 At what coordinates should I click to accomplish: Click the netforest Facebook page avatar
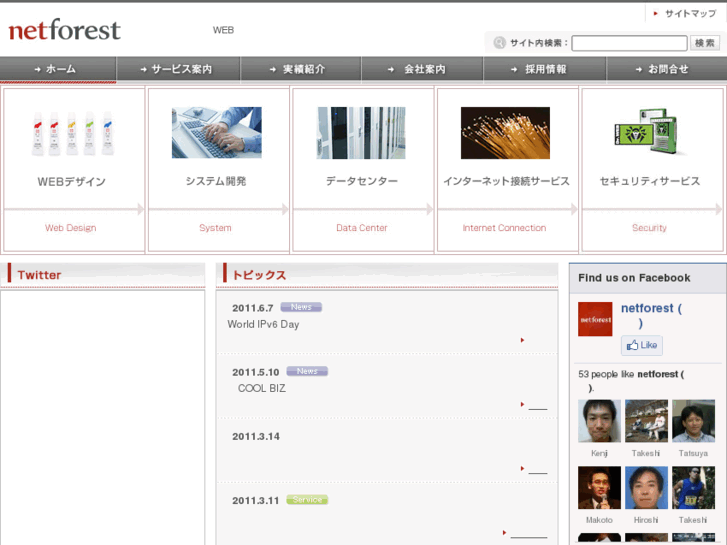click(595, 319)
